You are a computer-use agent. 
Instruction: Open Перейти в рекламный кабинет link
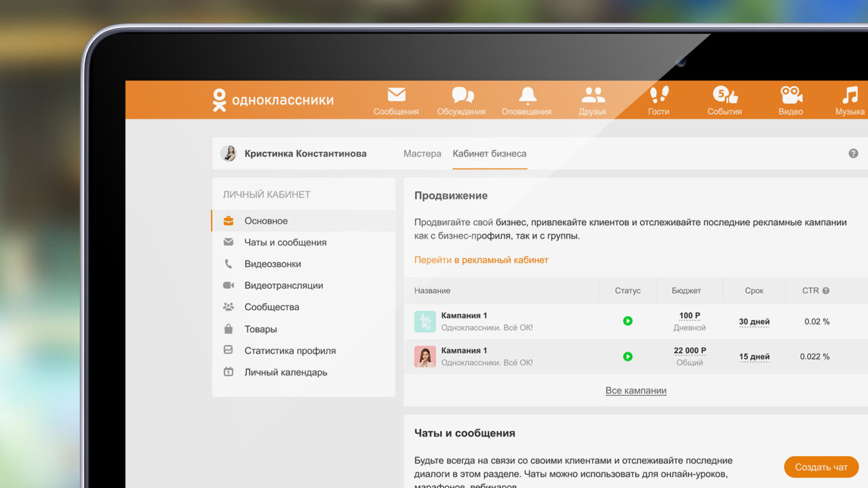tap(481, 260)
